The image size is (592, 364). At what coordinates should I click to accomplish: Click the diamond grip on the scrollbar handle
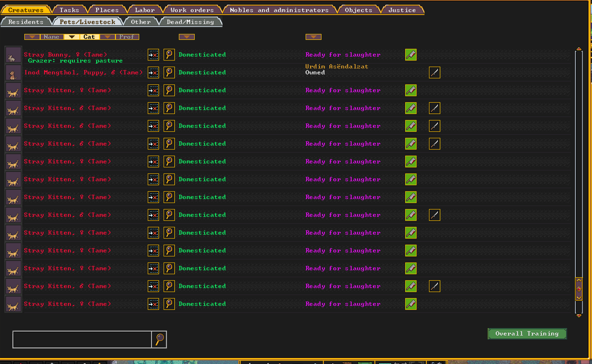coord(579,289)
